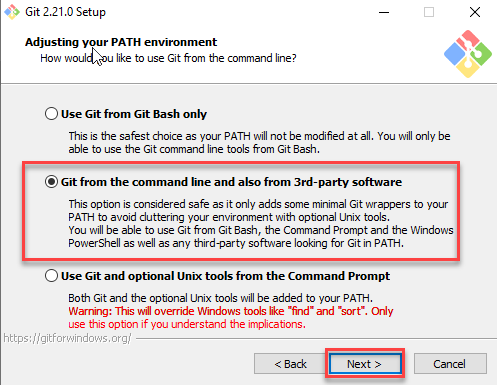The width and height of the screenshot is (497, 385).
Task: Click the 'Git 2.21.0 Setup' title text
Action: point(65,12)
